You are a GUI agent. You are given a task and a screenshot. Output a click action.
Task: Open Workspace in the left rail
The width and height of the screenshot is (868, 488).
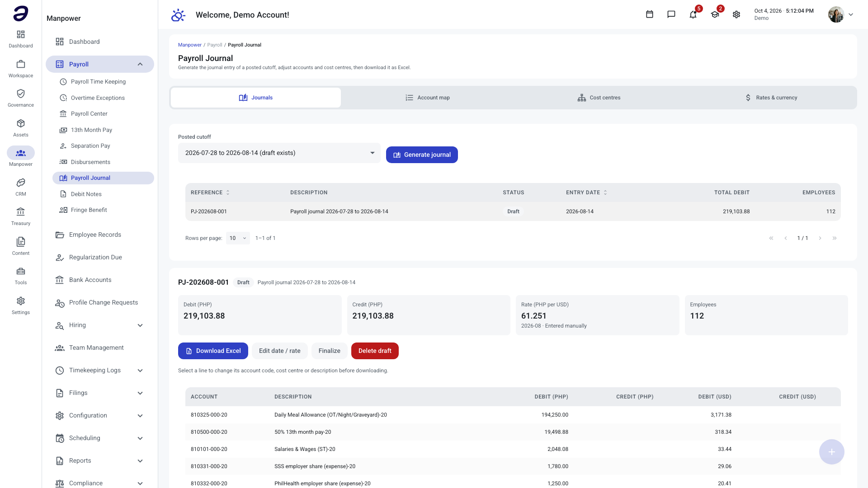click(x=21, y=69)
